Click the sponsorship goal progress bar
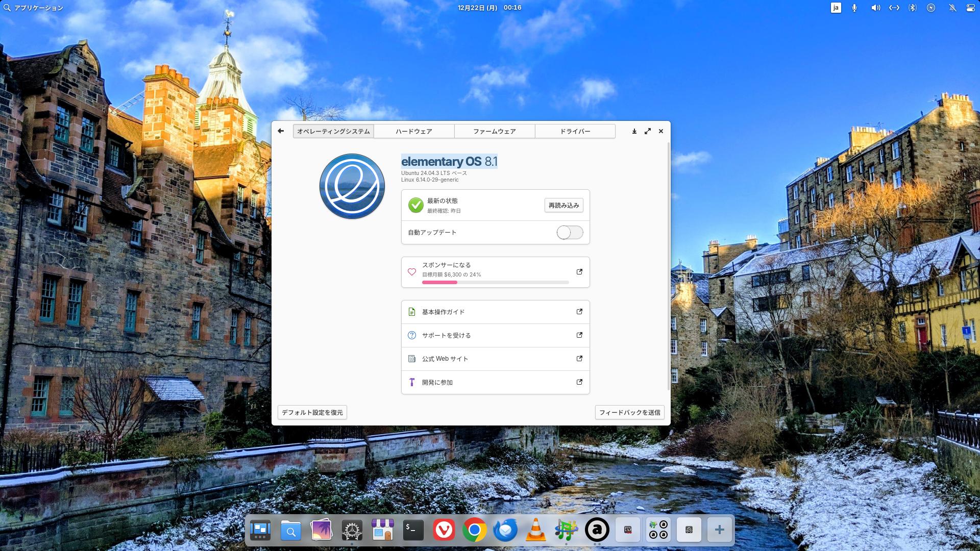980x551 pixels. click(495, 282)
